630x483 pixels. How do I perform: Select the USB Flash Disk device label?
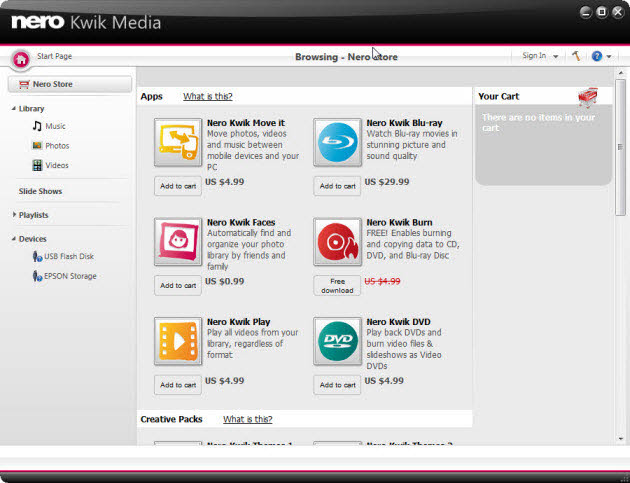69,256
